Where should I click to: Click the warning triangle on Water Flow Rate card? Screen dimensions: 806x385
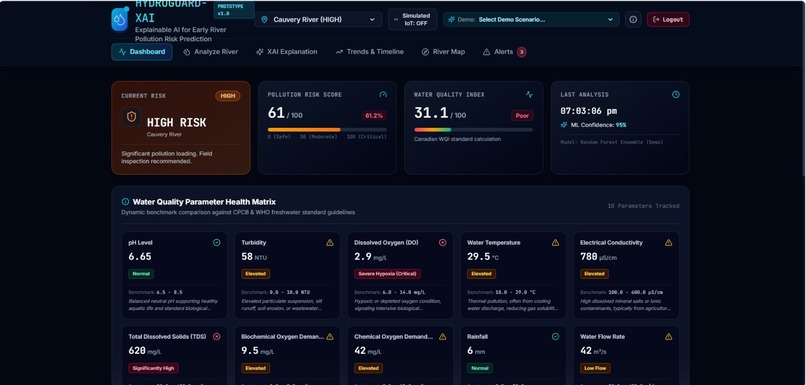(x=668, y=337)
